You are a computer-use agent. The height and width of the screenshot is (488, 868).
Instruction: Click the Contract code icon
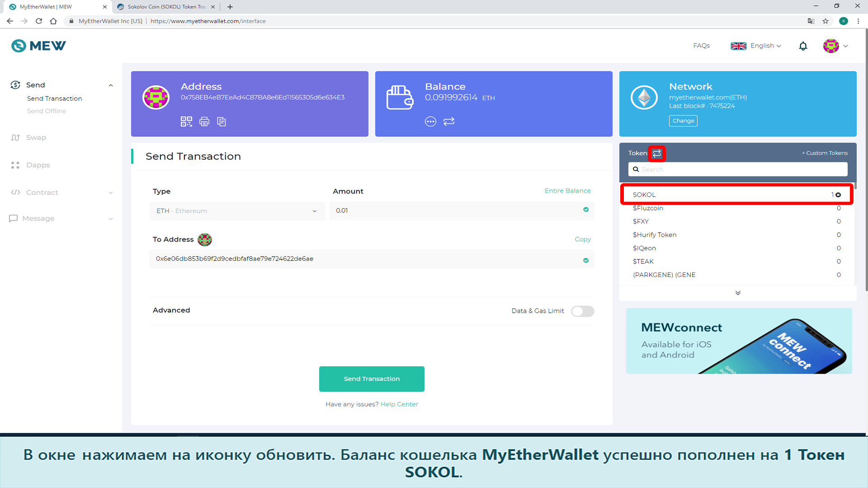point(15,192)
